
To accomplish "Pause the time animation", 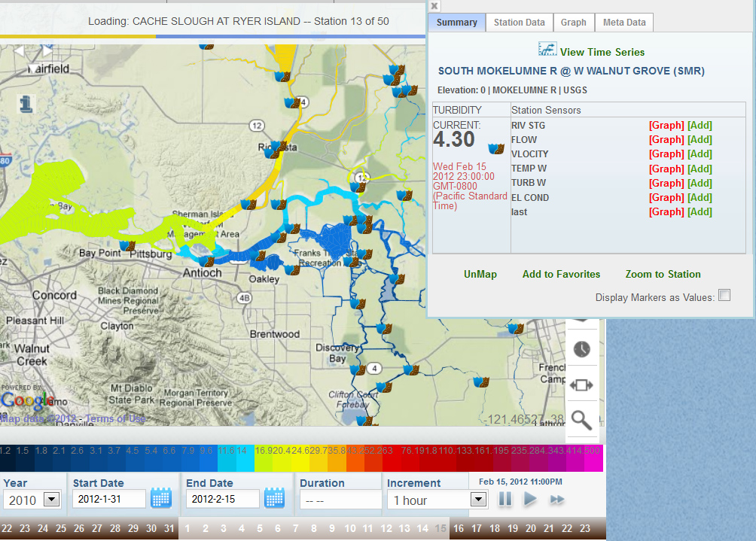I will 505,499.
